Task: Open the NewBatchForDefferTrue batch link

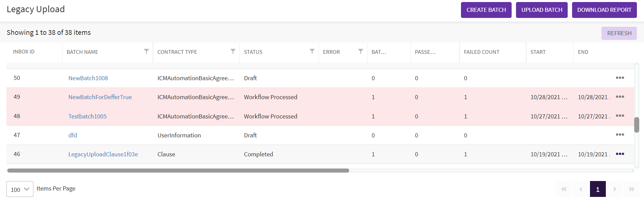Action: point(100,97)
